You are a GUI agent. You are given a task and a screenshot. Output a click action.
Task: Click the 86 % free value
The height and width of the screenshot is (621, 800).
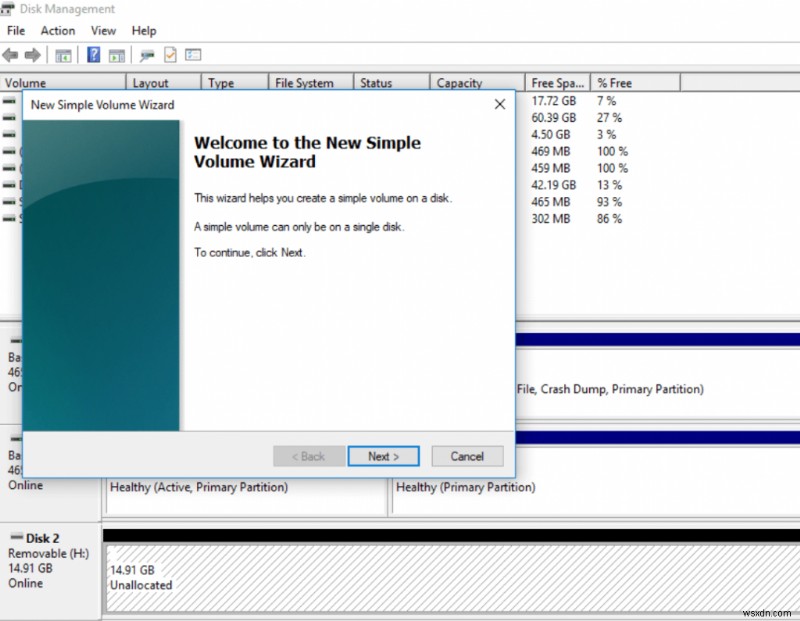click(609, 219)
